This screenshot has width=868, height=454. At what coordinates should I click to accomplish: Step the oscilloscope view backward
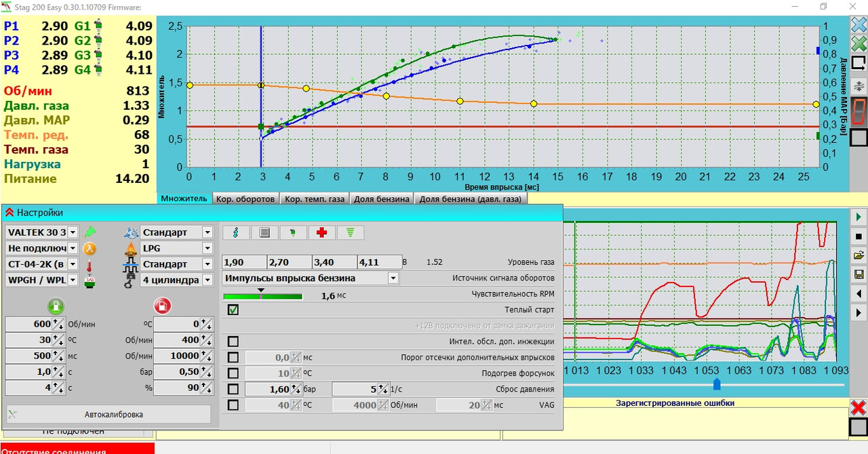click(x=859, y=293)
